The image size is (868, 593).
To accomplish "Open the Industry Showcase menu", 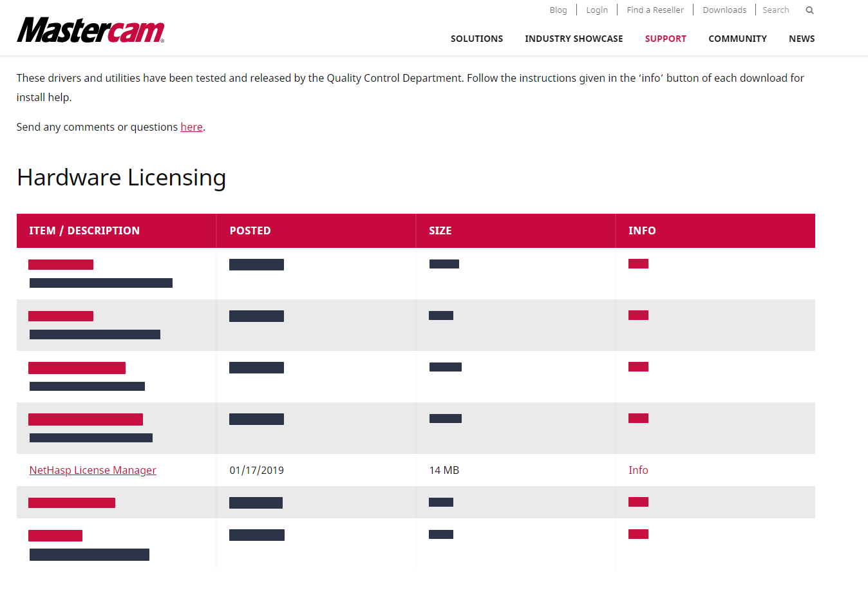I will click(574, 39).
